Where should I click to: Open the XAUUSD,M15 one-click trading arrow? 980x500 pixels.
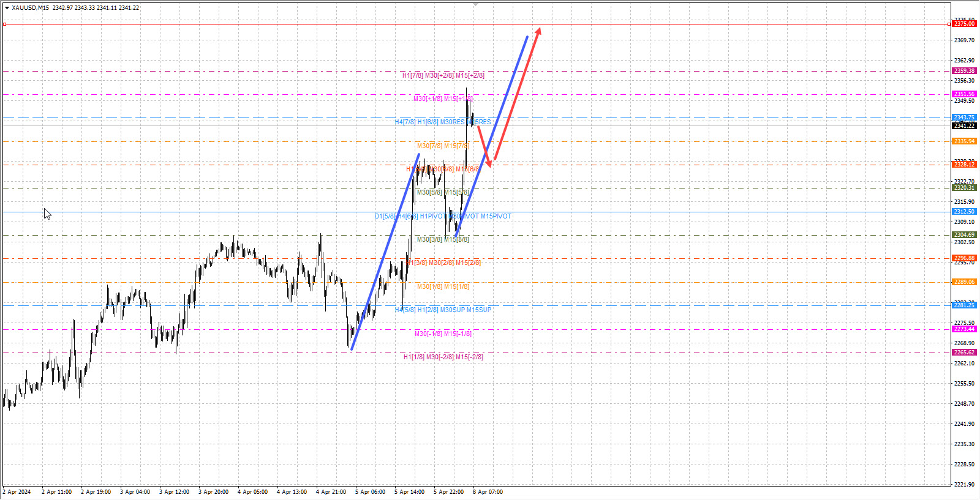7,8
